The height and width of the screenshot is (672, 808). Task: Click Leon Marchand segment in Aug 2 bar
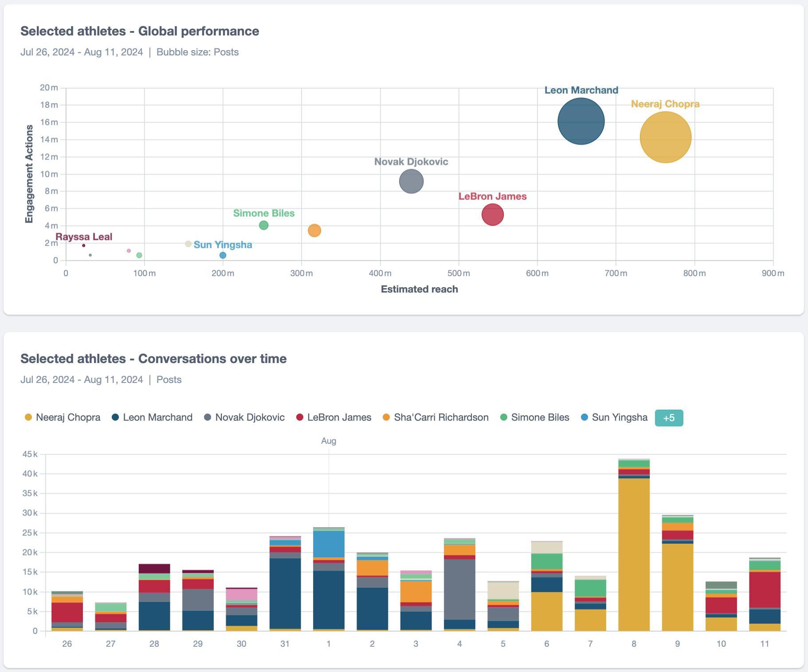[372, 609]
